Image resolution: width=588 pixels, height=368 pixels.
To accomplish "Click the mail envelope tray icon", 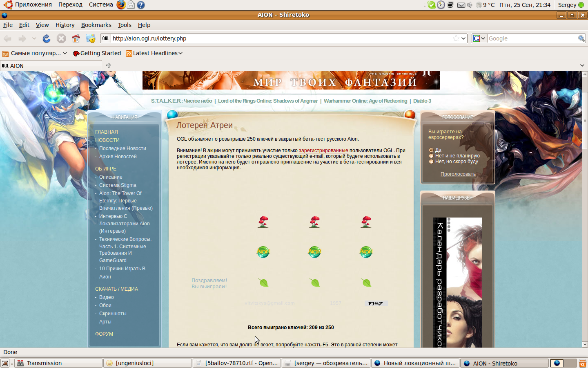I will pos(461,5).
